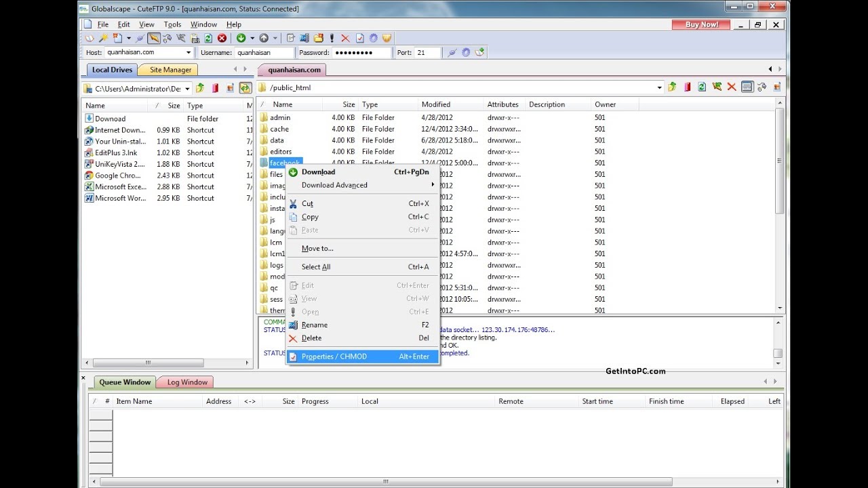
Task: Click the green Refresh icon in main toolbar
Action: [208, 39]
